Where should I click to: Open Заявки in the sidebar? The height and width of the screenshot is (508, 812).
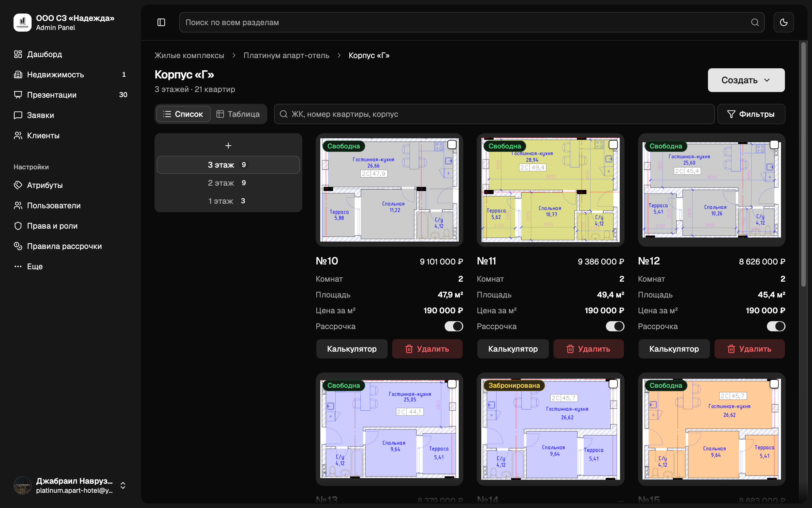click(x=70, y=115)
